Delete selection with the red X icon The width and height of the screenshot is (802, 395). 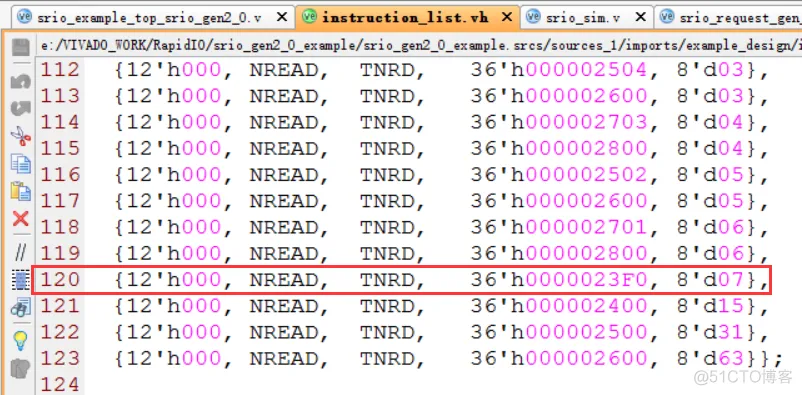20,219
